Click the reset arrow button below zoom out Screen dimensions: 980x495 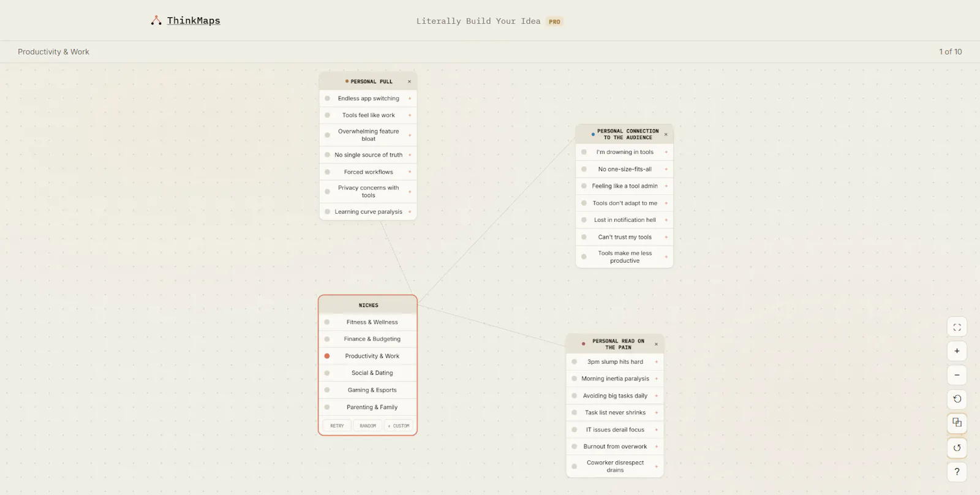[957, 399]
